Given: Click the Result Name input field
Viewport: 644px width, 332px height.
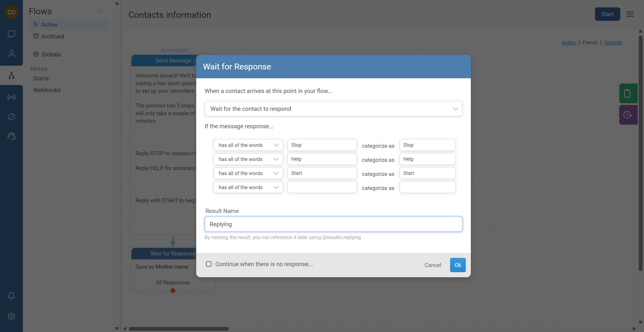Looking at the screenshot, I should [333, 224].
